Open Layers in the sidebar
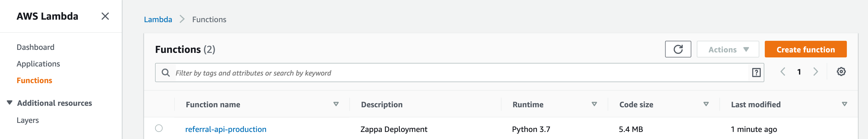The height and width of the screenshot is (139, 868). pos(28,120)
